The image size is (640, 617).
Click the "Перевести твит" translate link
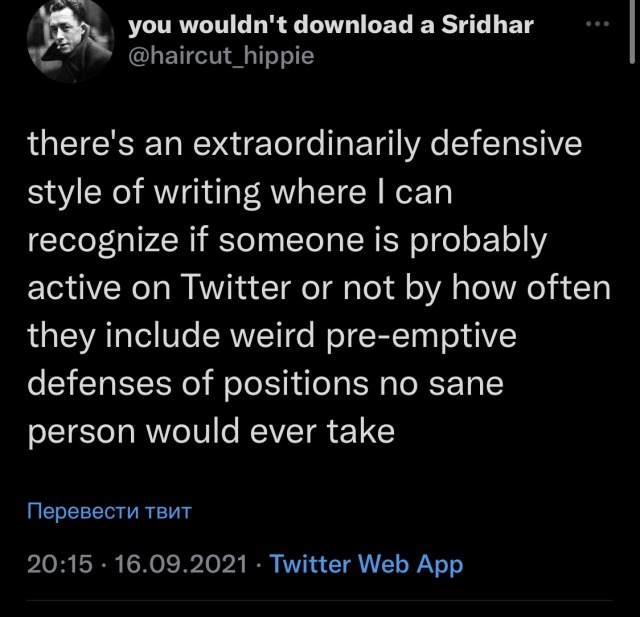107,512
